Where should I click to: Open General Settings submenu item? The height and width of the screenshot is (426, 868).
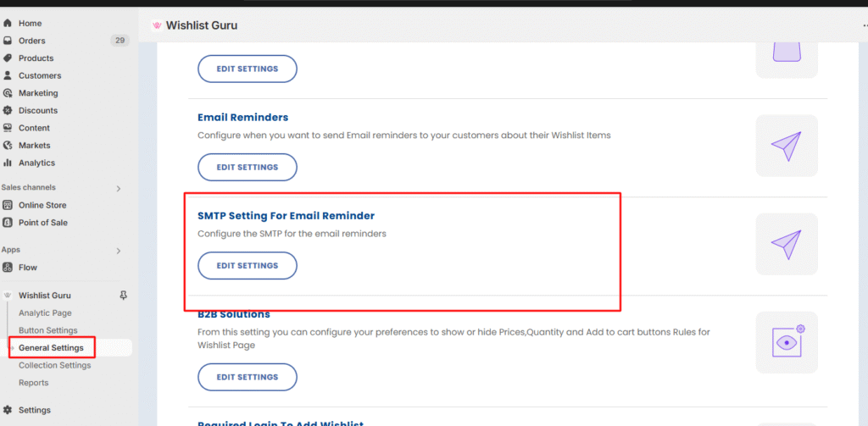pos(51,348)
